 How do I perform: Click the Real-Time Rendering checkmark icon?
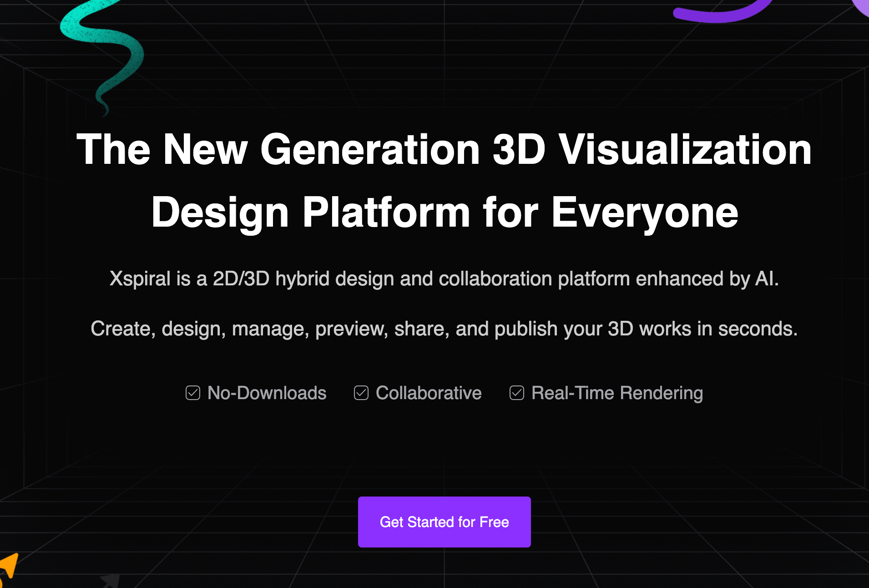coord(517,393)
